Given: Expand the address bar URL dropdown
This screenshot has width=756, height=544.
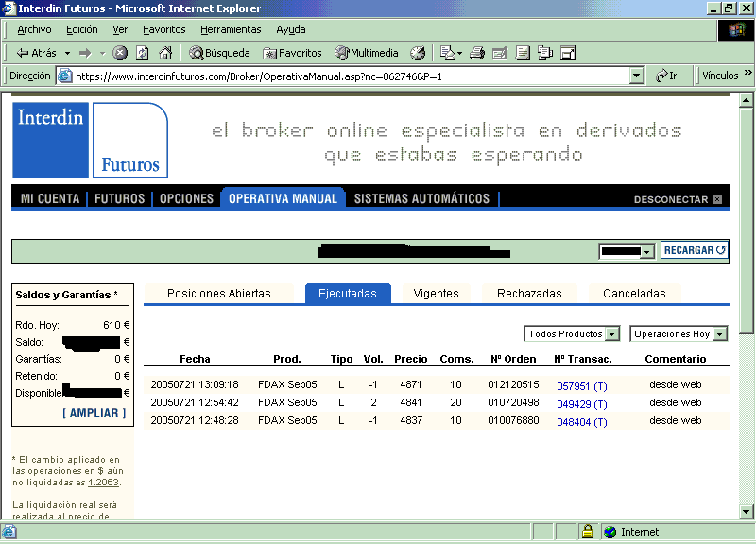Looking at the screenshot, I should tap(637, 76).
